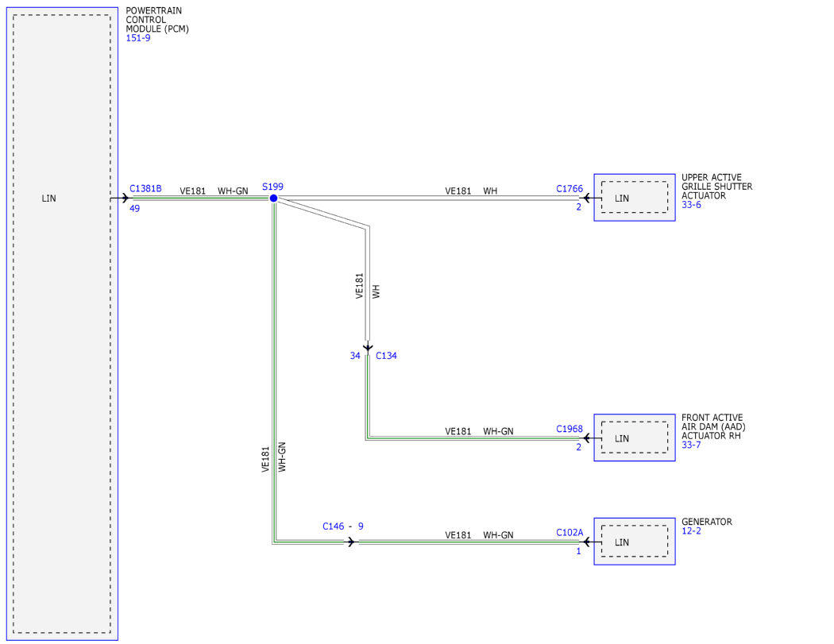The height and width of the screenshot is (644, 834).
Task: Select the VE181 label between C1381B and S199
Action: [x=192, y=191]
